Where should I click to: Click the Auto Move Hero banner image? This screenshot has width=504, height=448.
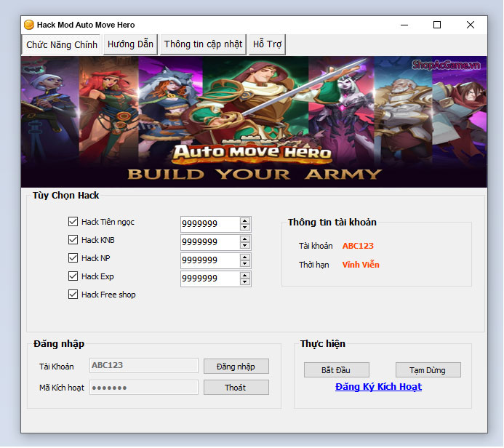click(254, 122)
